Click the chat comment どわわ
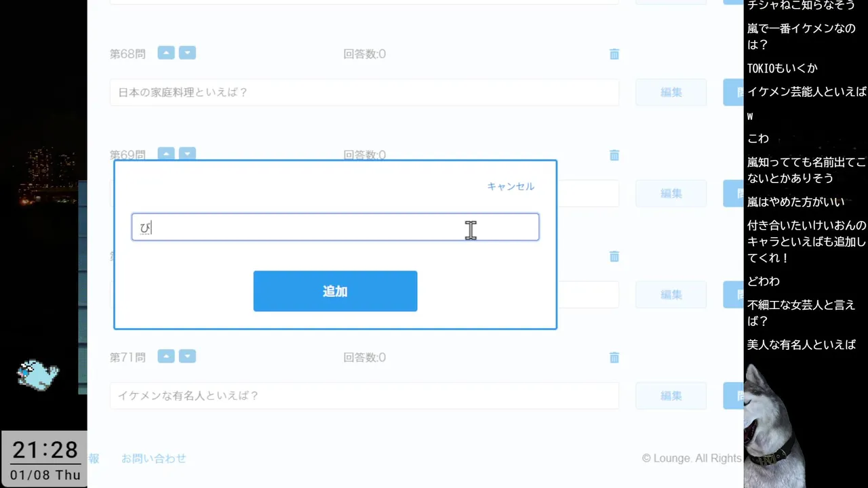868x488 pixels. click(x=764, y=281)
